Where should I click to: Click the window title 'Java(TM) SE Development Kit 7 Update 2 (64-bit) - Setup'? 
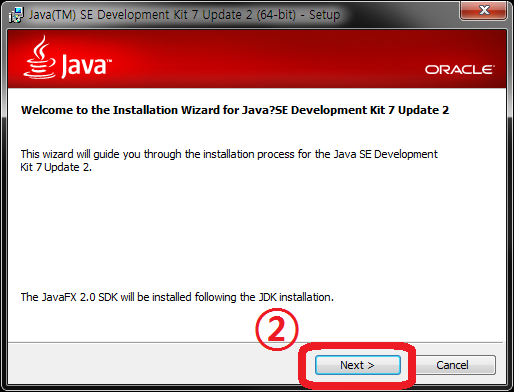click(x=184, y=15)
